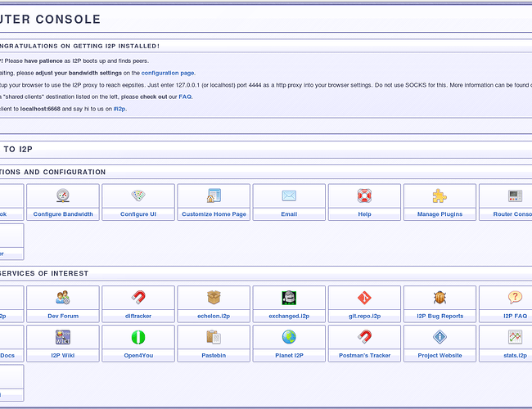The image size is (532, 409).
Task: Click the echelon.i2p box icon
Action: [x=214, y=298]
